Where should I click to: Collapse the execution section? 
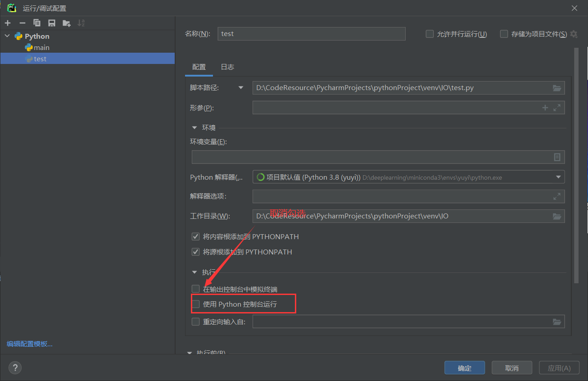[x=195, y=272]
